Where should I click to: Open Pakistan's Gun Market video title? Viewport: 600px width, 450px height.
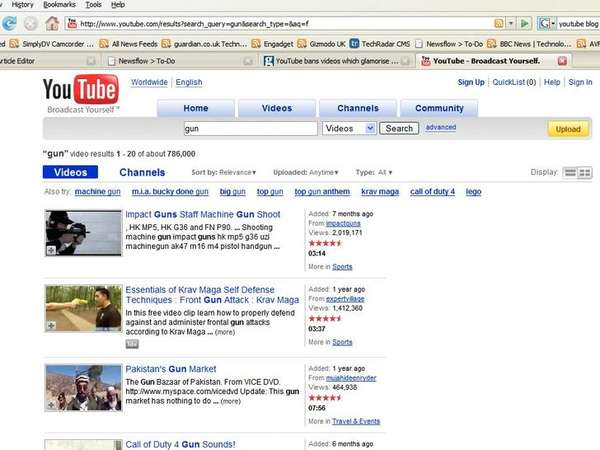click(x=171, y=369)
